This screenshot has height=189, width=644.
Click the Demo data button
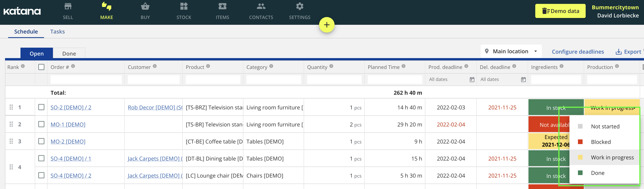(560, 11)
